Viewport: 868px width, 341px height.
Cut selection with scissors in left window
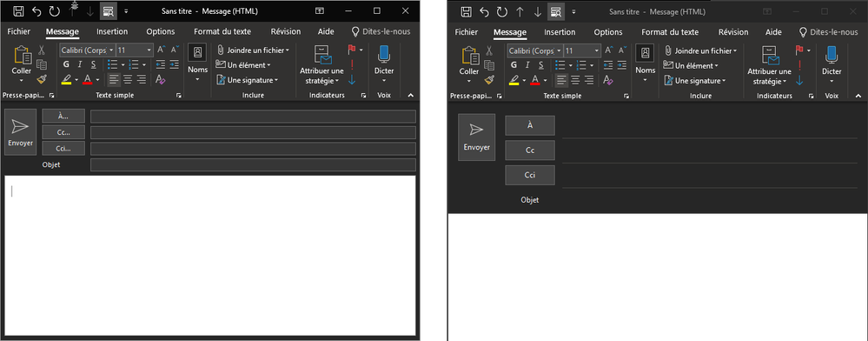(42, 50)
